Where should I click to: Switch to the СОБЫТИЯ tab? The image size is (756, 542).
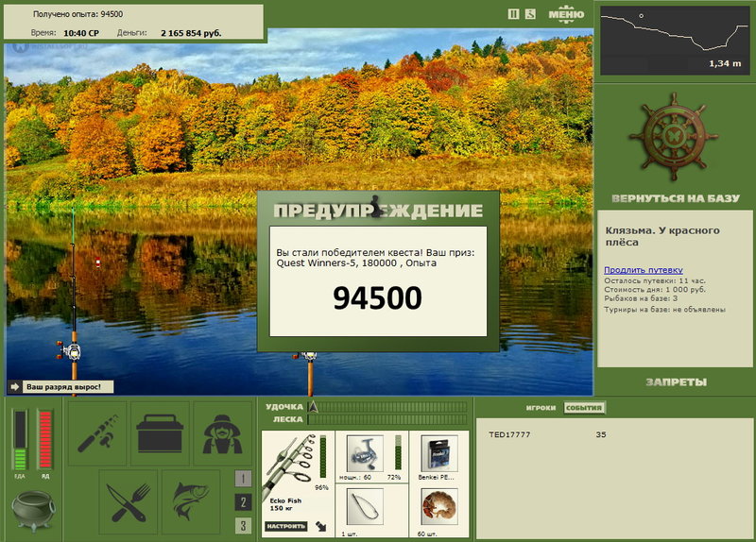(584, 408)
